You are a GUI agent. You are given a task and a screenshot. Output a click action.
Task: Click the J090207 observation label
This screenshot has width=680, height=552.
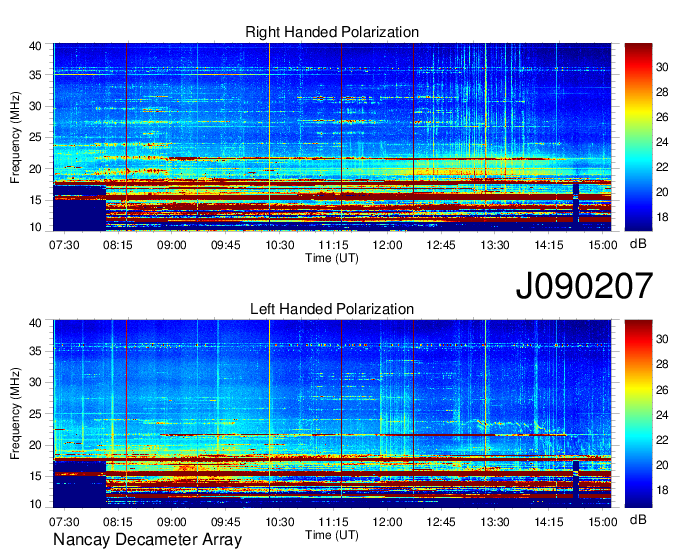pyautogui.click(x=584, y=286)
